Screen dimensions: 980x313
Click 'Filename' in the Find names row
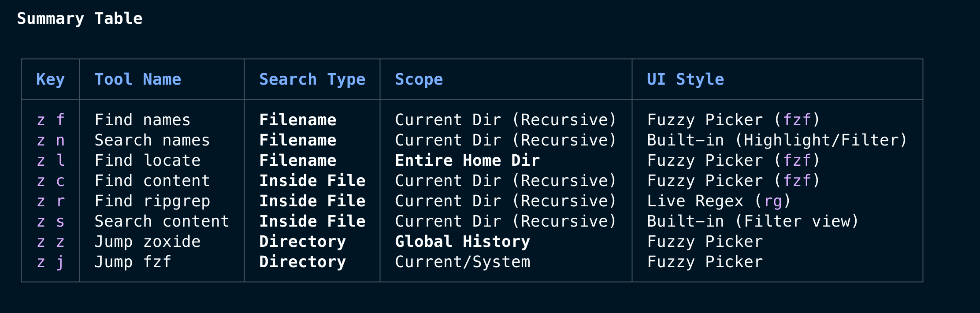click(x=298, y=120)
